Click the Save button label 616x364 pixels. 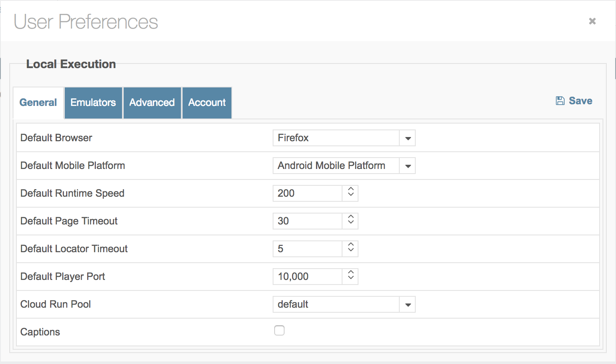point(580,101)
